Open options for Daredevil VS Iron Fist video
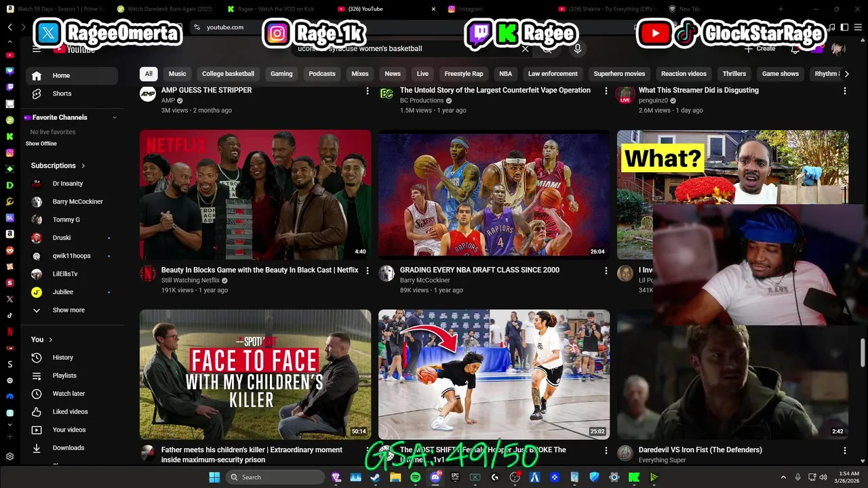Viewport: 868px width, 488px height. [x=845, y=450]
